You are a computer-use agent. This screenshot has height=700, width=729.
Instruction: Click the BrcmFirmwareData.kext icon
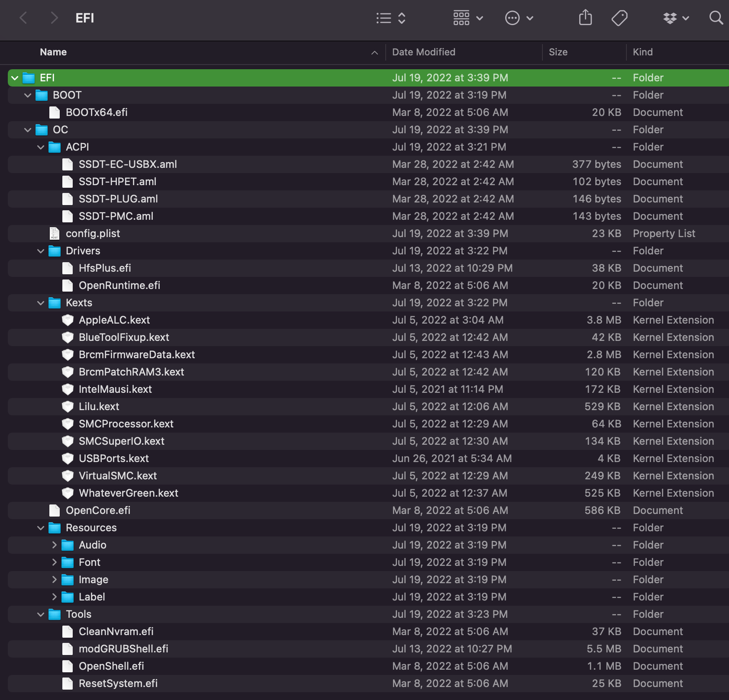click(68, 355)
